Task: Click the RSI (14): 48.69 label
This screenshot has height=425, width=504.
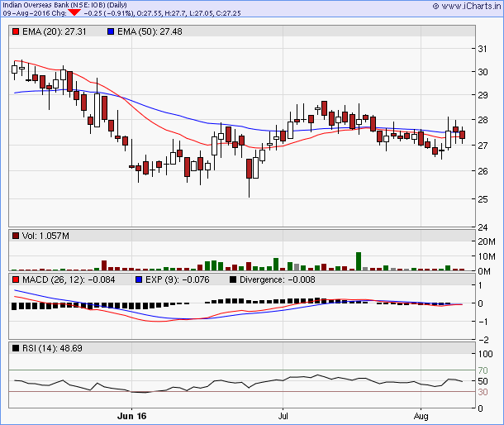Action: tap(52, 348)
